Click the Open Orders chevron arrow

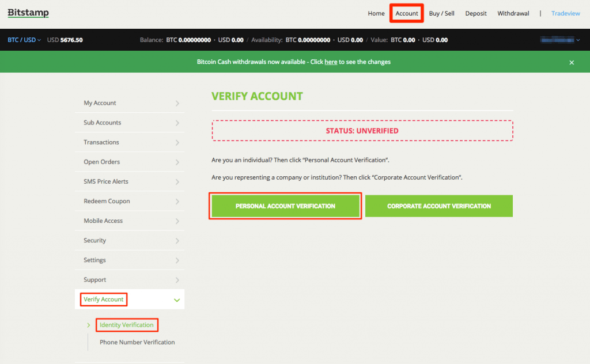click(177, 162)
